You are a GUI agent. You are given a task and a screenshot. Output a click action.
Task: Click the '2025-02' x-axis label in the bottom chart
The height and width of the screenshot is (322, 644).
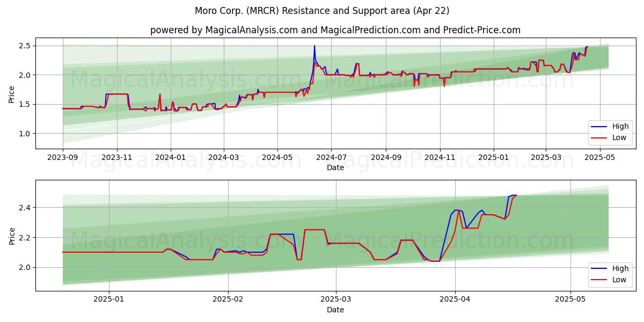(x=228, y=299)
